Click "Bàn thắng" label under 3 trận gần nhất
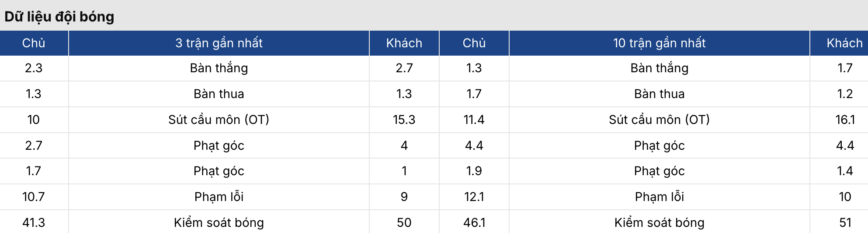Image resolution: width=868 pixels, height=233 pixels. click(x=219, y=68)
